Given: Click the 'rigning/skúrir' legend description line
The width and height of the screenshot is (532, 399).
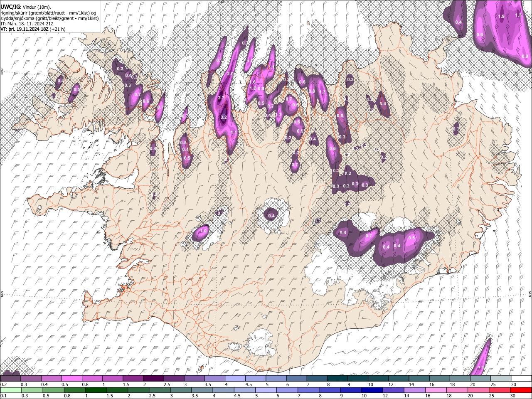Looking at the screenshot, I should point(48,12).
